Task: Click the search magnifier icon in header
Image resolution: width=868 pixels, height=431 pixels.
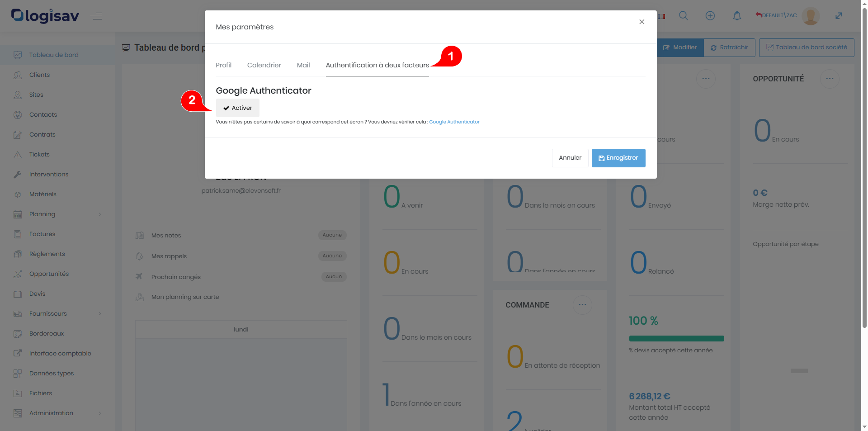Action: (x=683, y=16)
